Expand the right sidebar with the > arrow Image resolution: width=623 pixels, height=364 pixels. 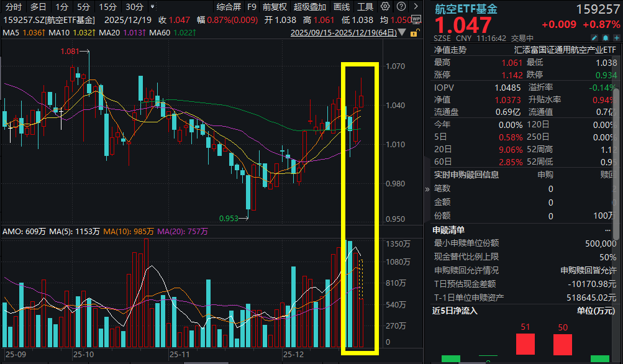tap(416, 6)
